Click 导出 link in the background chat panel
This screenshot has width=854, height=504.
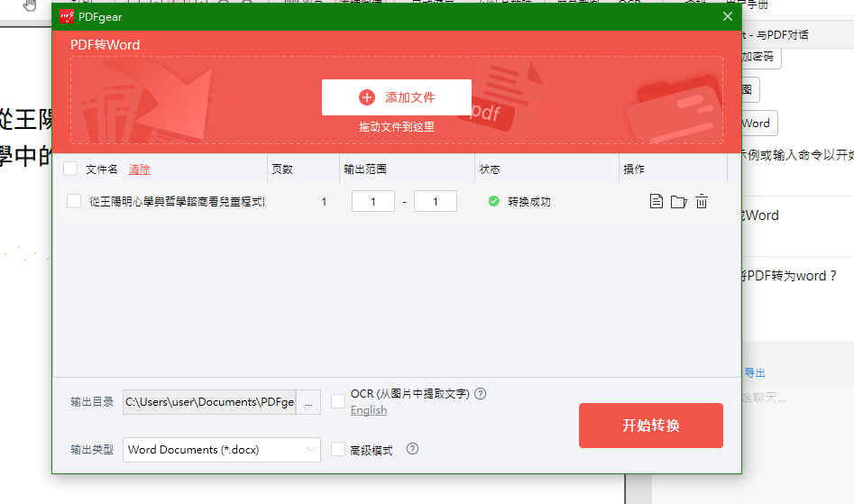tap(755, 373)
